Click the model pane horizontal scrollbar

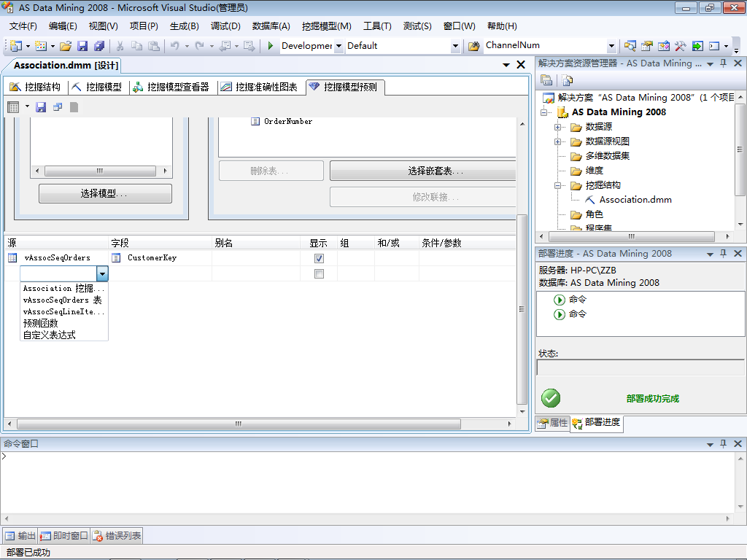point(100,171)
